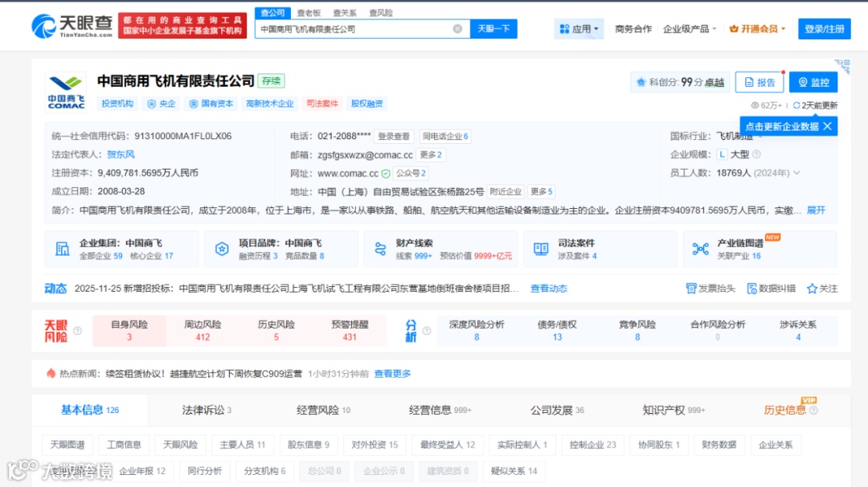The image size is (868, 487).
Task: Refresh data via 2天前更新 icon
Action: click(x=796, y=105)
